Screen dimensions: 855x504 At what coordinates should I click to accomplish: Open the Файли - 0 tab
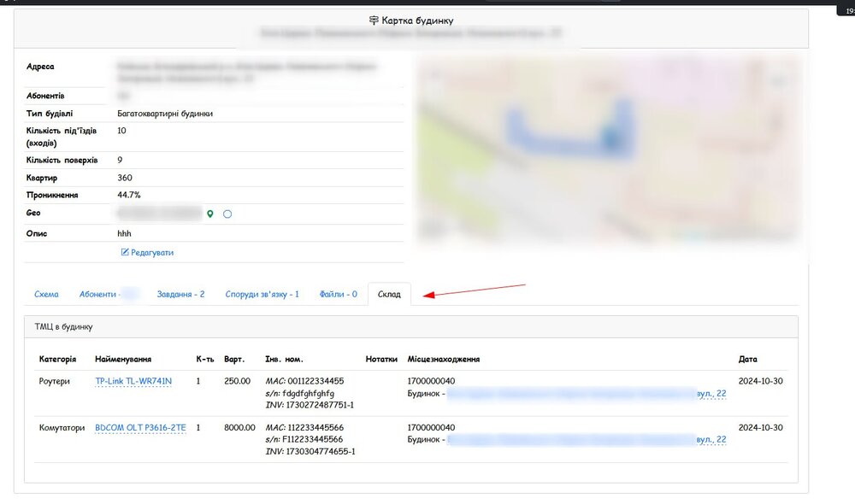click(x=338, y=294)
